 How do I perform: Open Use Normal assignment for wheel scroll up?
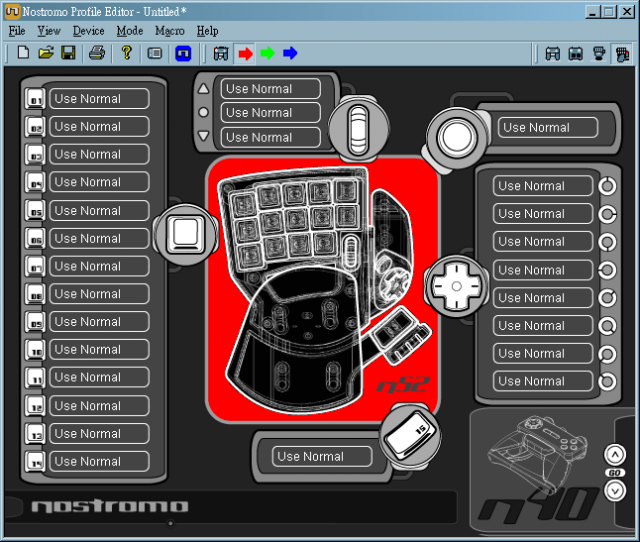tap(271, 89)
